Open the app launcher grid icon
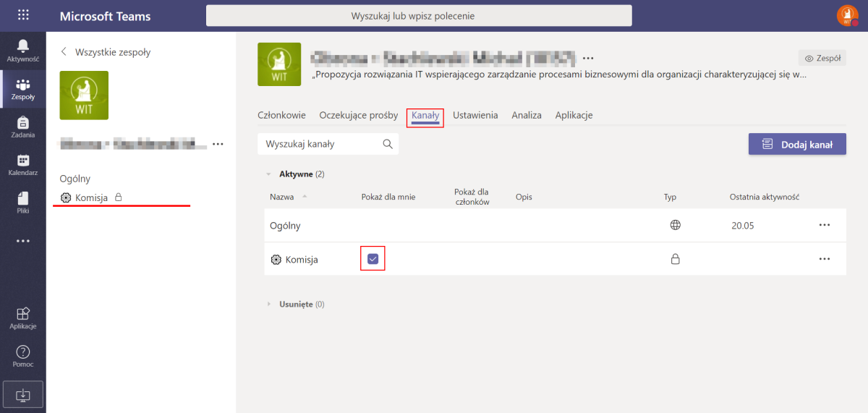Screen dimensions: 868x413 coord(23,15)
